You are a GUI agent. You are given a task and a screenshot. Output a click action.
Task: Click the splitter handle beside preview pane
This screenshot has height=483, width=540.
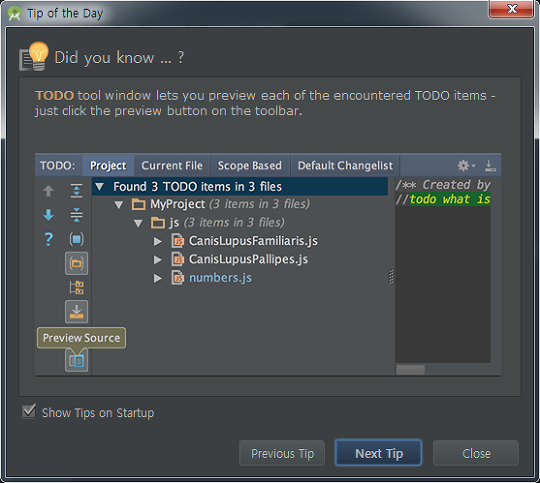point(391,277)
